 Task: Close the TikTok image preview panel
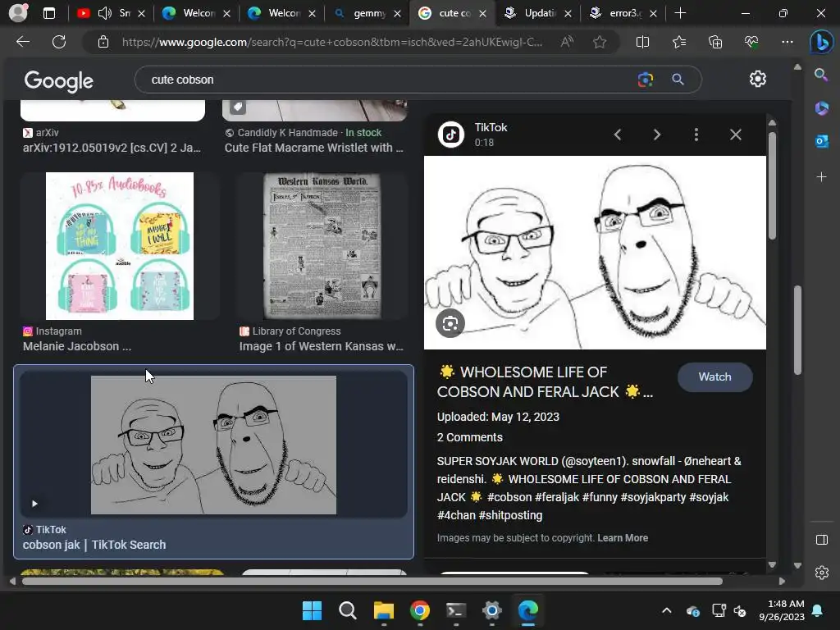[x=736, y=135]
